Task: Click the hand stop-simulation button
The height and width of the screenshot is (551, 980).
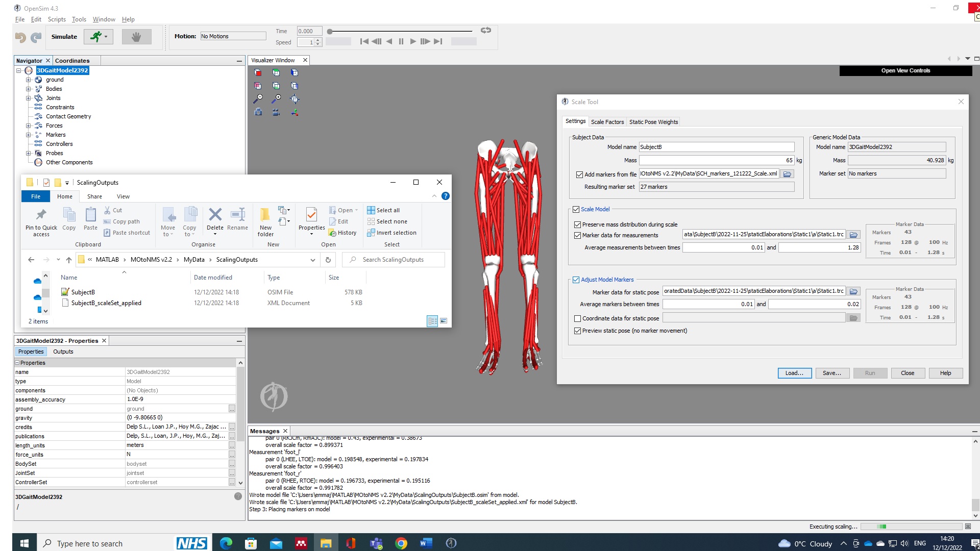Action: (x=136, y=37)
